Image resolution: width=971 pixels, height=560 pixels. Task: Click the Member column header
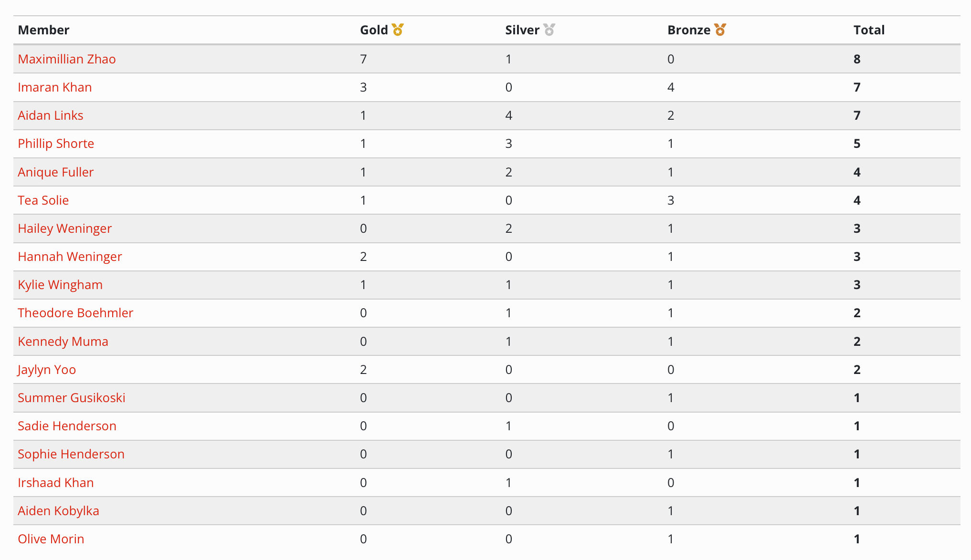[x=43, y=30]
